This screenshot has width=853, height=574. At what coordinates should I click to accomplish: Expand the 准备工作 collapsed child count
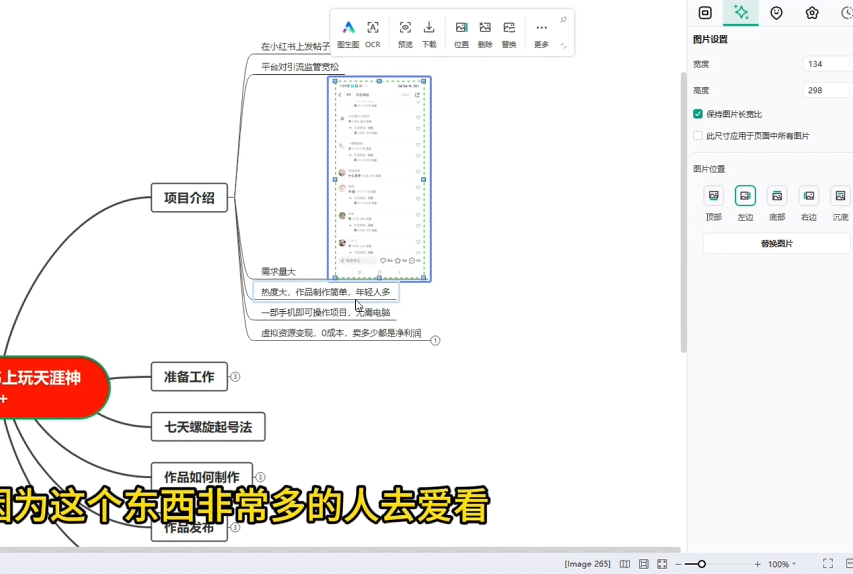[x=235, y=377]
